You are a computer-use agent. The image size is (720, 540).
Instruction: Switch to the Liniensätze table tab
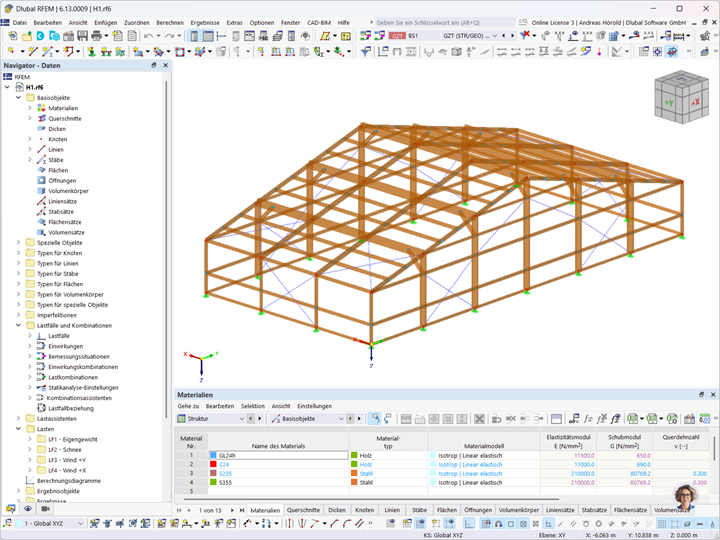pos(560,510)
